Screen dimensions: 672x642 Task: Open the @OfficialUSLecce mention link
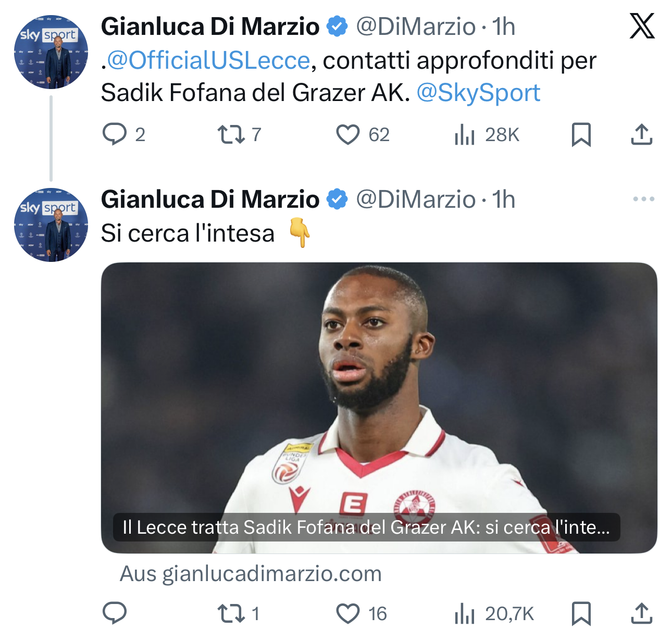(208, 60)
